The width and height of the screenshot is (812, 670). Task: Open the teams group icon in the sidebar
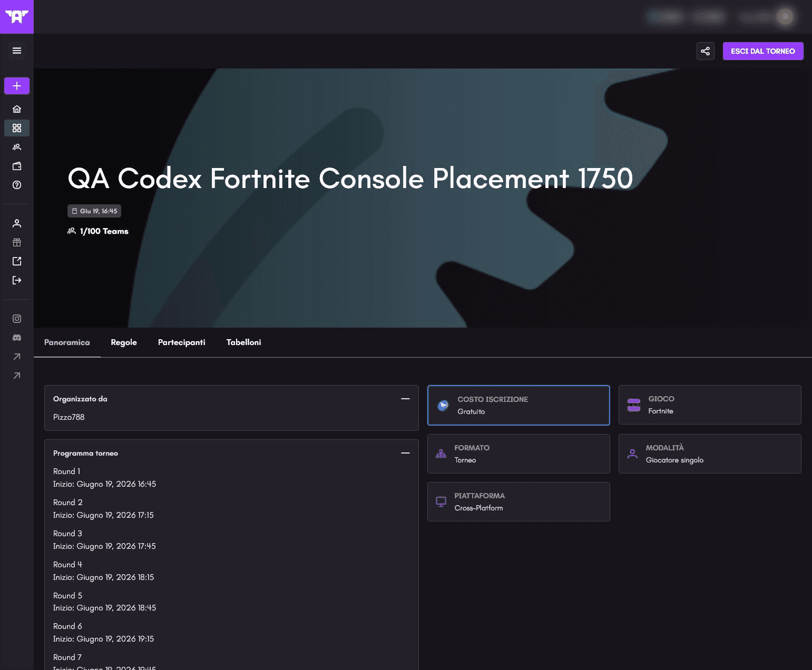tap(17, 147)
